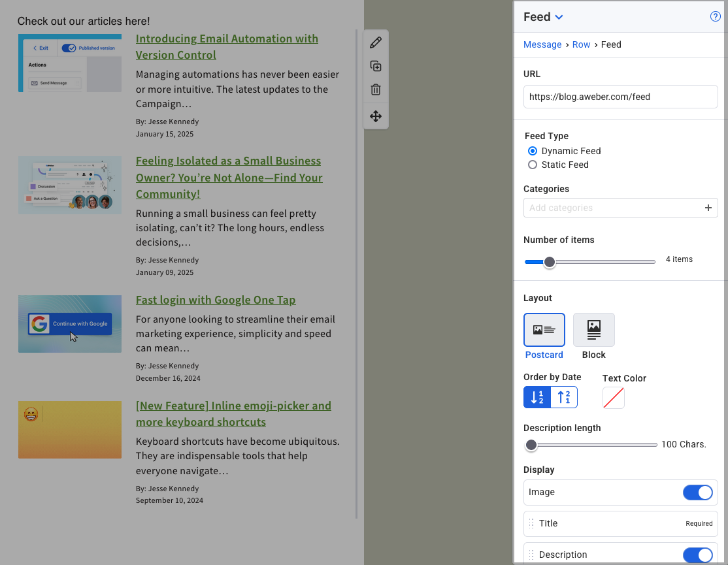Navigate to Message in the breadcrumb
Viewport: 728px width, 565px height.
pyautogui.click(x=542, y=44)
